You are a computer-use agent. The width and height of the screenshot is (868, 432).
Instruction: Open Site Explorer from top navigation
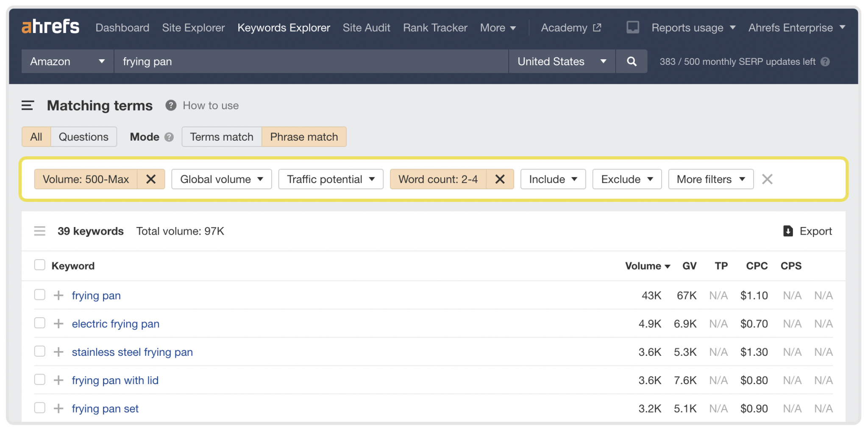193,28
